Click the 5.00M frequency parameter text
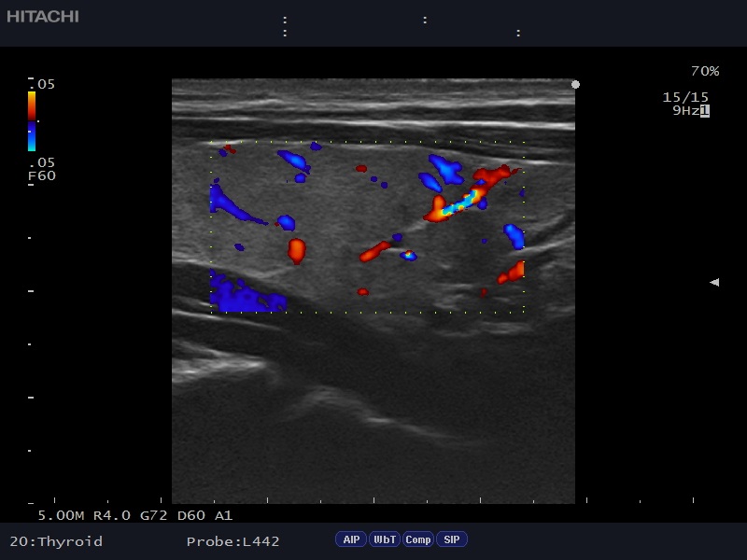Image resolution: width=747 pixels, height=560 pixels. [x=62, y=515]
